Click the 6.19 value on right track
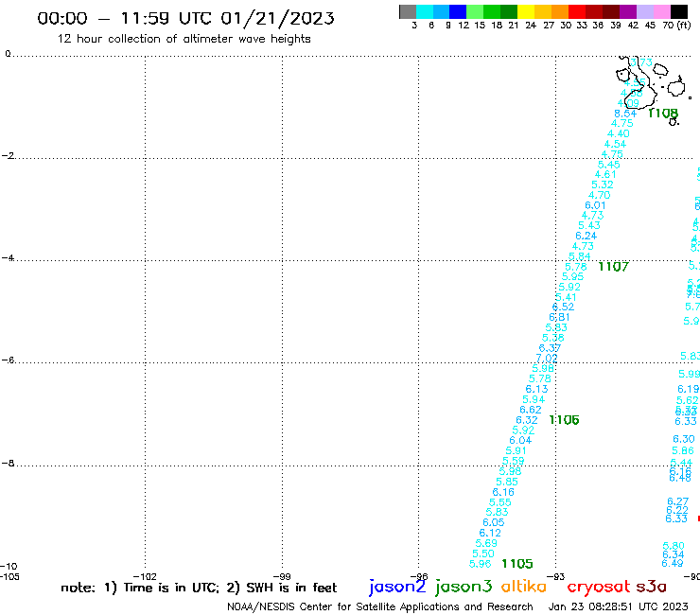The width and height of the screenshot is (700, 615). coord(689,389)
